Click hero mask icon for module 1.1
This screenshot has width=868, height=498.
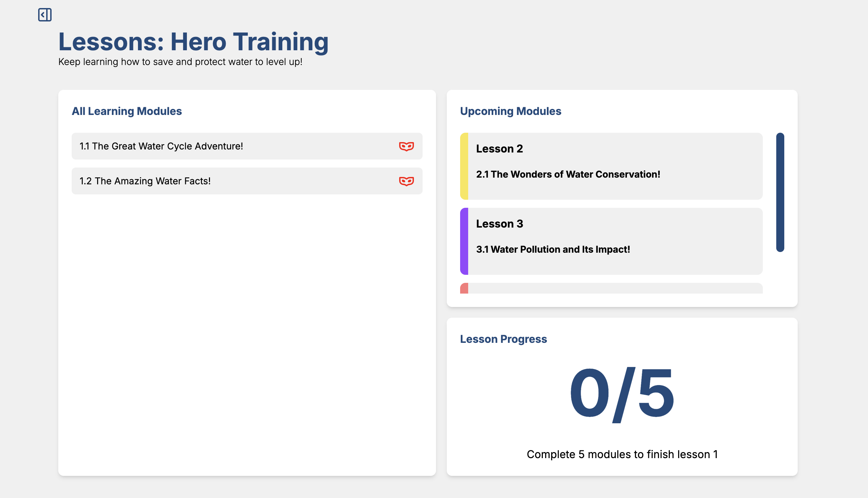[406, 146]
